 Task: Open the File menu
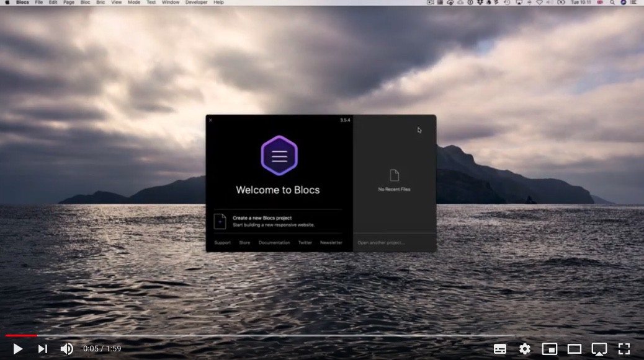39,2
